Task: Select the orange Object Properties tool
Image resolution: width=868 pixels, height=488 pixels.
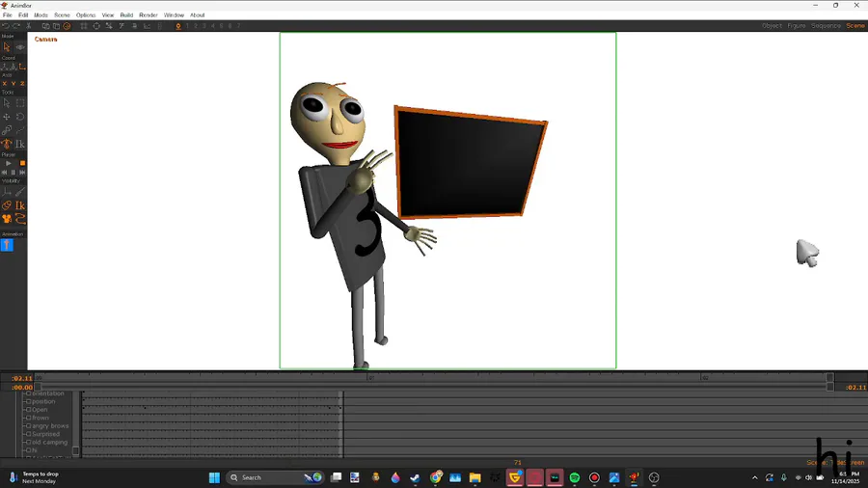Action: coord(7,144)
